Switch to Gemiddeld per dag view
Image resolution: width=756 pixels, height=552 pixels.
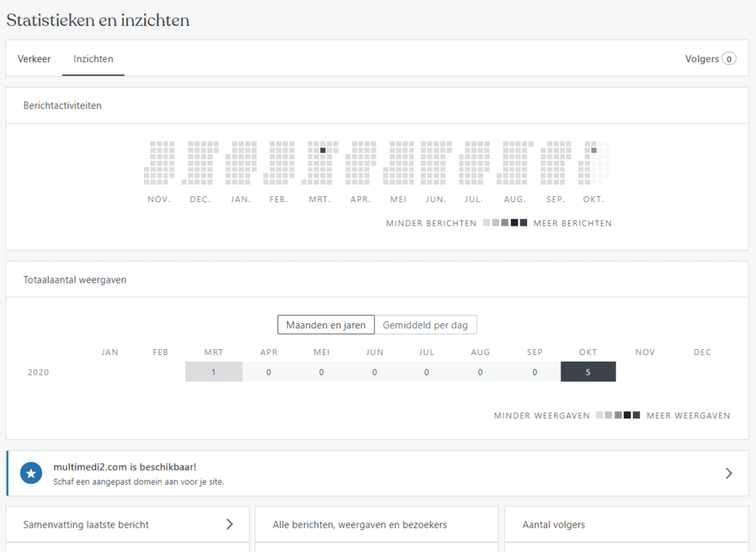click(x=425, y=325)
